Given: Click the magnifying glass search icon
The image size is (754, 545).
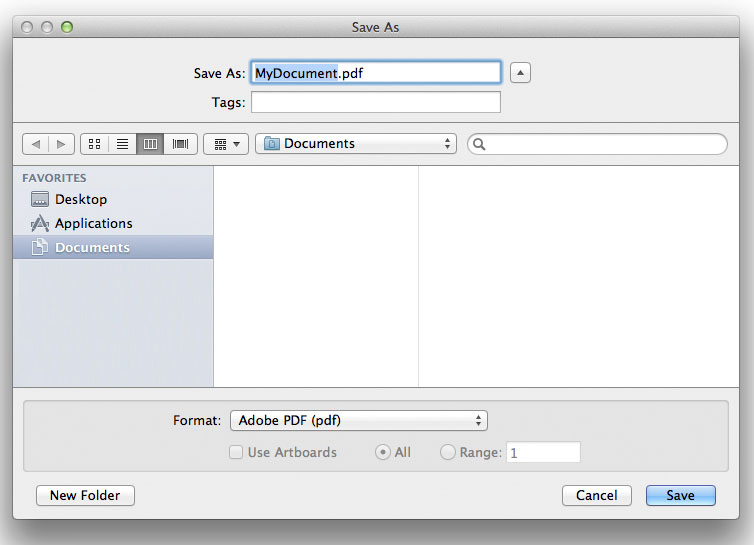Looking at the screenshot, I should pyautogui.click(x=479, y=144).
